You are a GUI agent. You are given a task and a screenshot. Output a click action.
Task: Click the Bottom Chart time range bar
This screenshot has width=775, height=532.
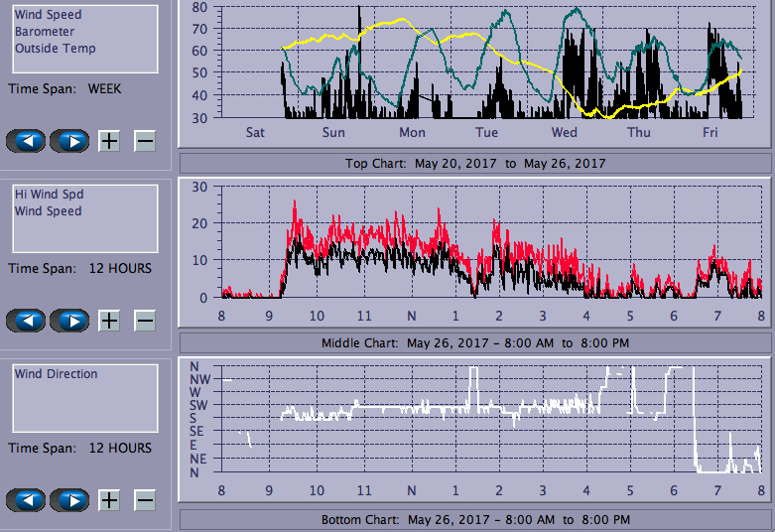click(474, 520)
